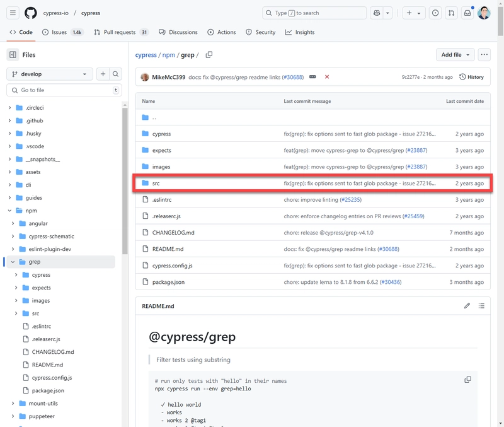Open CHANGELOG.md in the file tree
504x427 pixels.
click(53, 352)
